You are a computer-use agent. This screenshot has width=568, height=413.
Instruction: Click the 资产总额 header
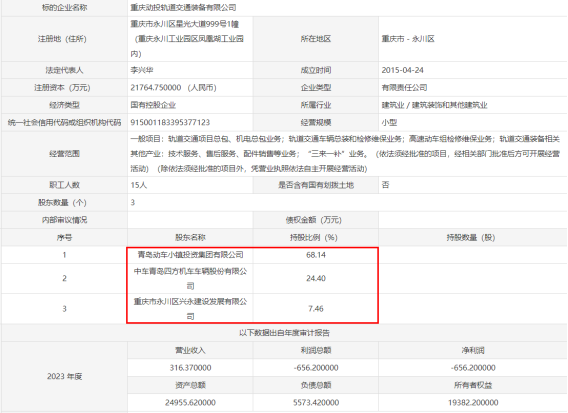tap(190, 385)
